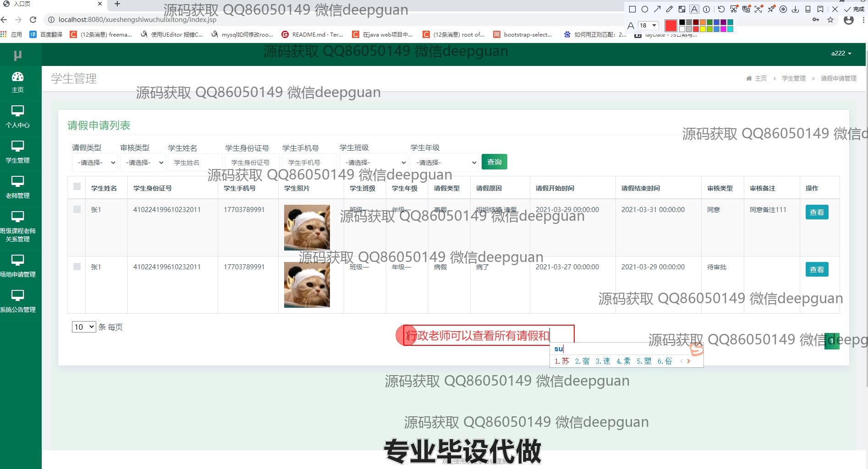868x469 pixels.
Task: Expand the 审核类型 filter dropdown
Action: click(143, 163)
